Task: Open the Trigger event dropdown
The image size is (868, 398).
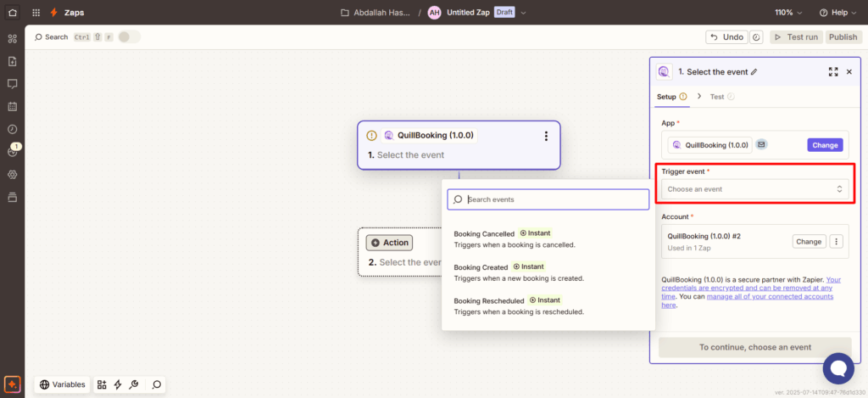Action: (x=754, y=189)
